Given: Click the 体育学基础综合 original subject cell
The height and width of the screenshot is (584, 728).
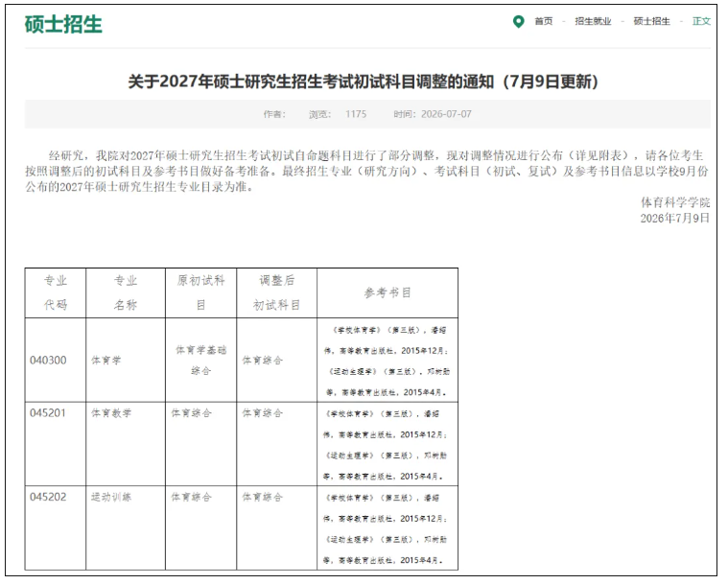Looking at the screenshot, I should (x=201, y=361).
